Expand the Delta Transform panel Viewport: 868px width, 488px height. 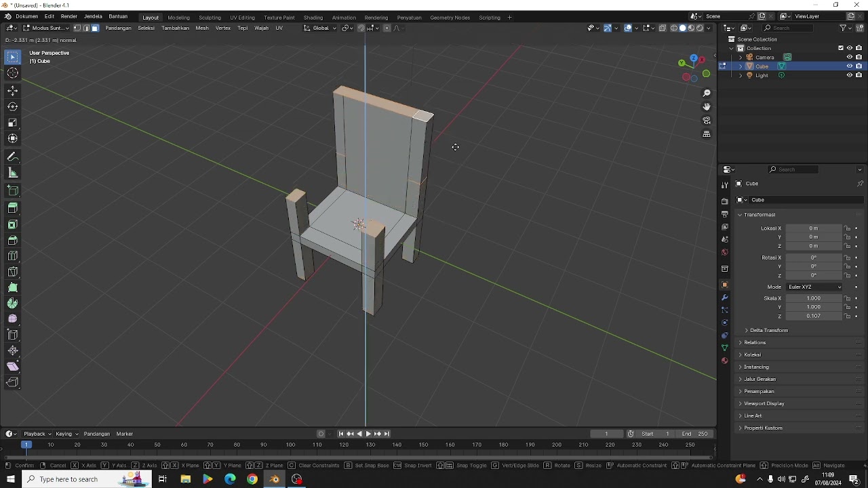tap(768, 330)
